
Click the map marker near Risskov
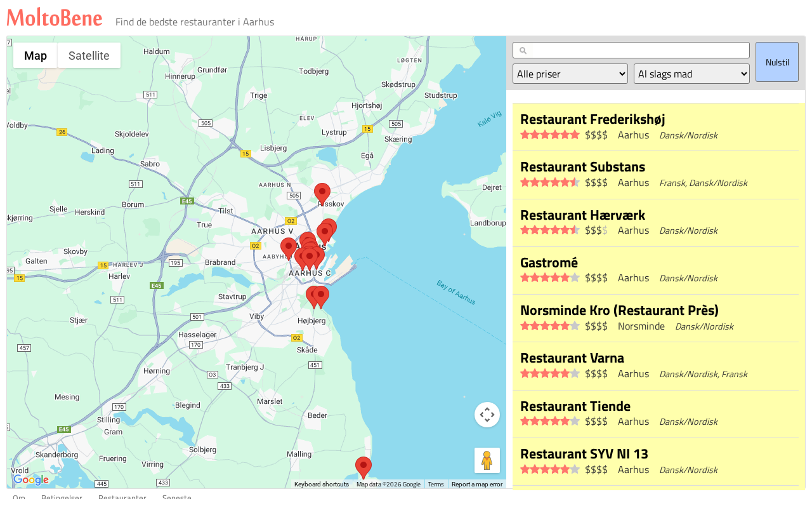click(322, 192)
